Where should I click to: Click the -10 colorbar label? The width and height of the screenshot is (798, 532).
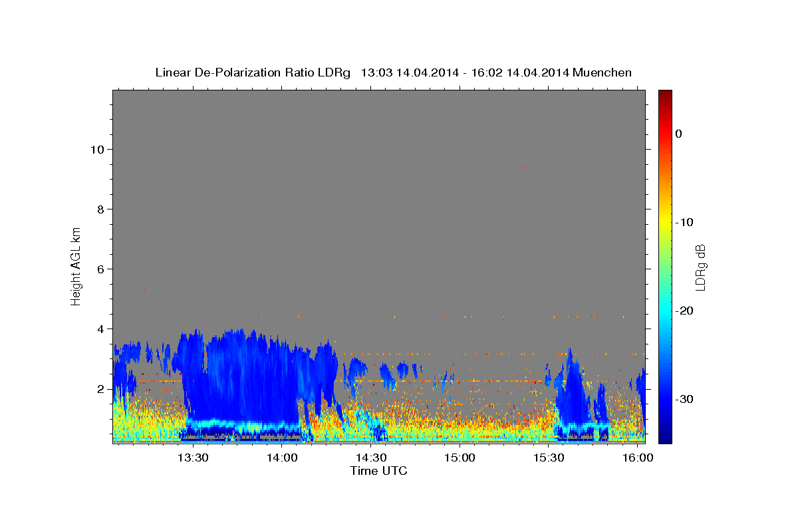(685, 222)
